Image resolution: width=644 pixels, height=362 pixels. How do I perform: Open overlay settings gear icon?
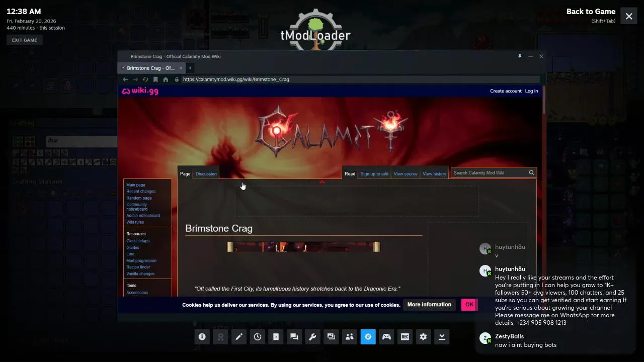pos(423,337)
